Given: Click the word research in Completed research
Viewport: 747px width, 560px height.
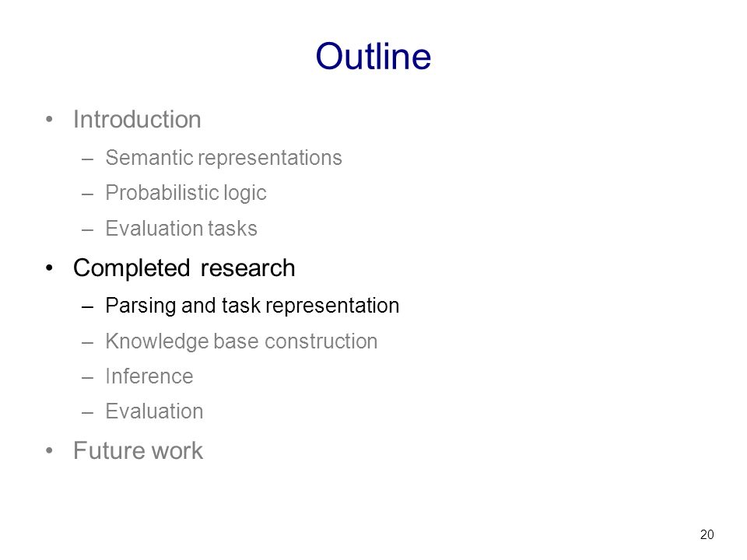Looking at the screenshot, I should tap(247, 268).
